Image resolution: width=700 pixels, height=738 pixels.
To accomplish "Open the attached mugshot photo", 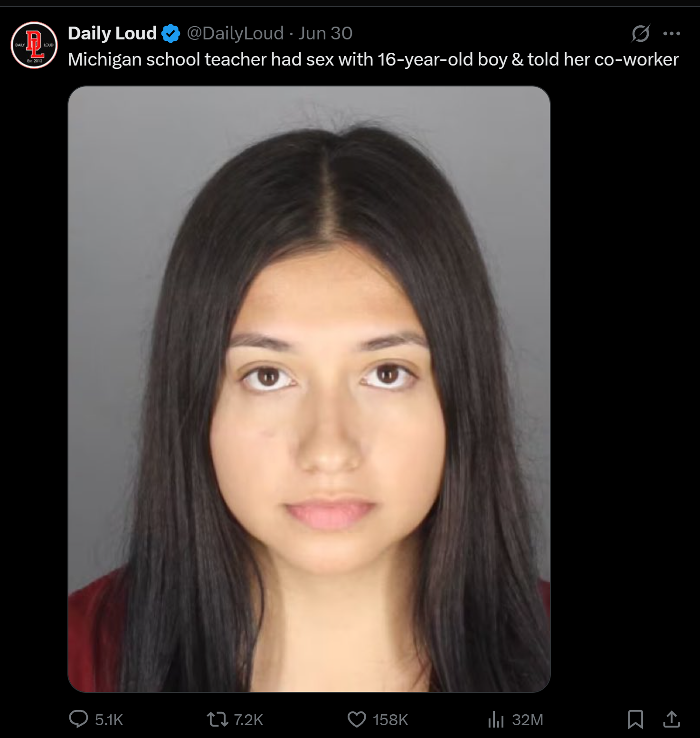I will [309, 389].
